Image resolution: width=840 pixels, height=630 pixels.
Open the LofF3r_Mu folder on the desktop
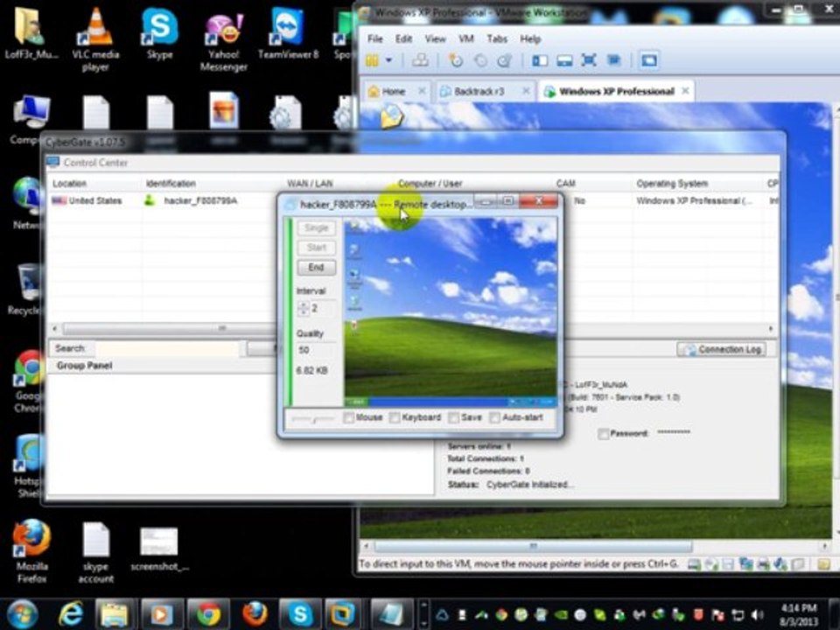31,34
